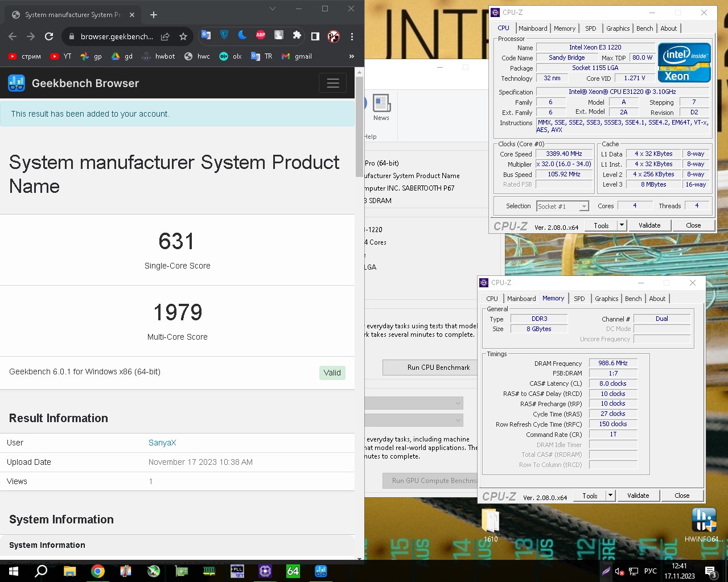Open the PLL SET tool in the taskbar
The width and height of the screenshot is (728, 582).
[x=237, y=571]
